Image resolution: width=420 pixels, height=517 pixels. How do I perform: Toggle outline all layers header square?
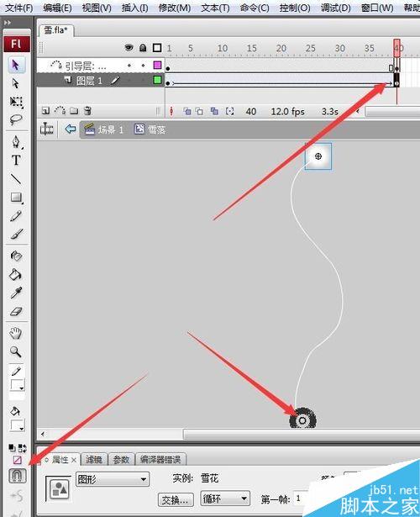157,48
